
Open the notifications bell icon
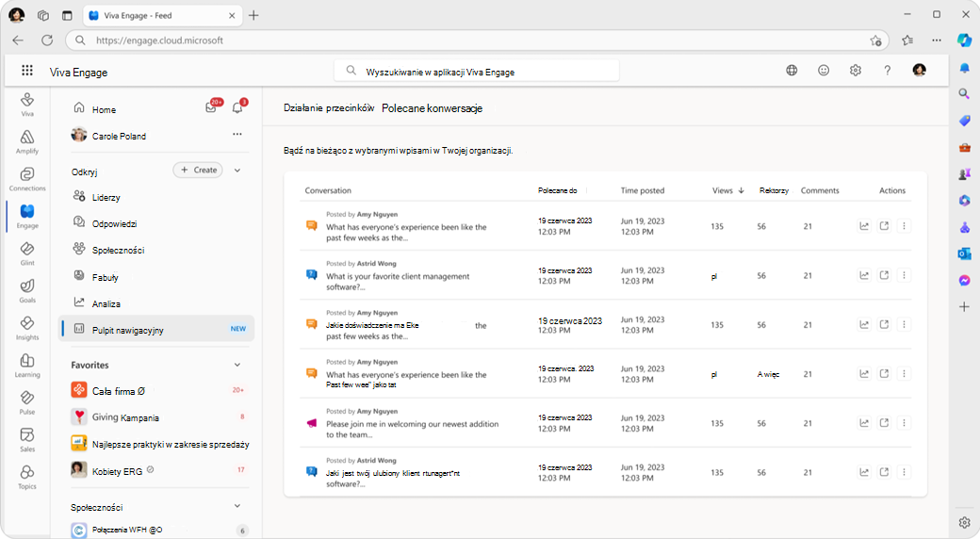[x=237, y=107]
